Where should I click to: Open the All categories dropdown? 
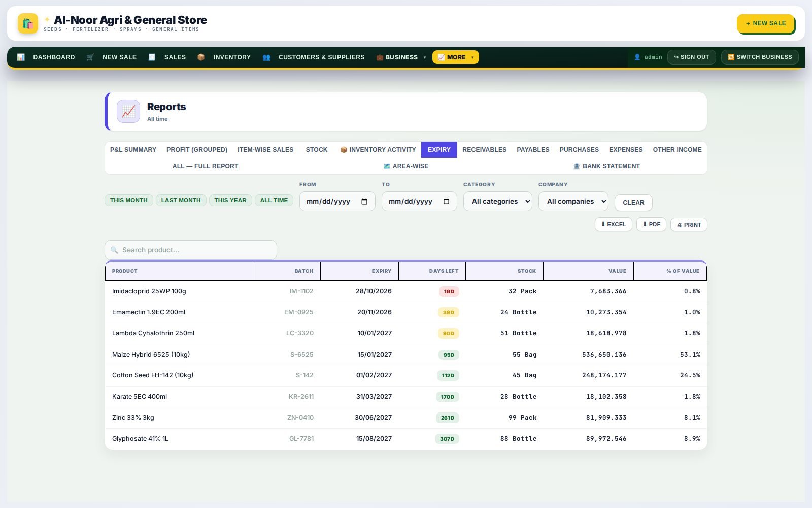(x=498, y=201)
